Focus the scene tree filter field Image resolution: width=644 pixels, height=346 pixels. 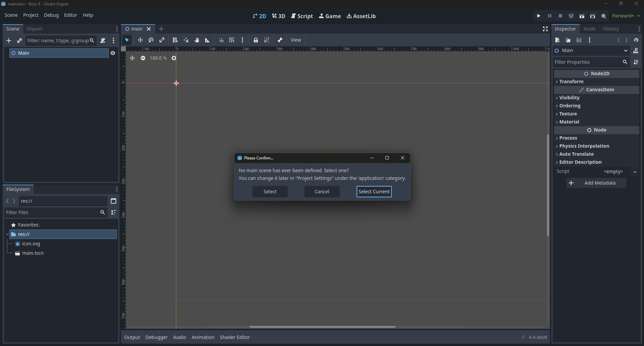tap(61, 41)
